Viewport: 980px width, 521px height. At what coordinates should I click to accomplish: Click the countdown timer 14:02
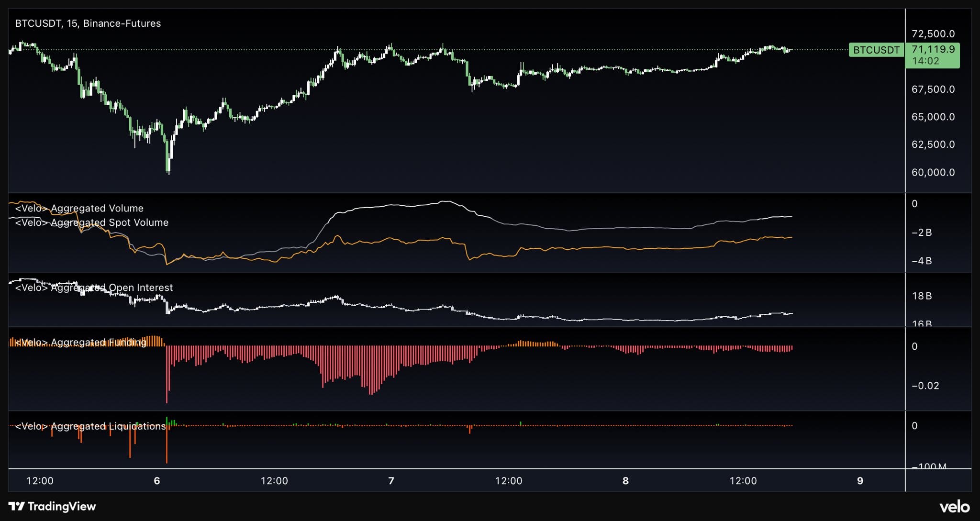(x=925, y=61)
